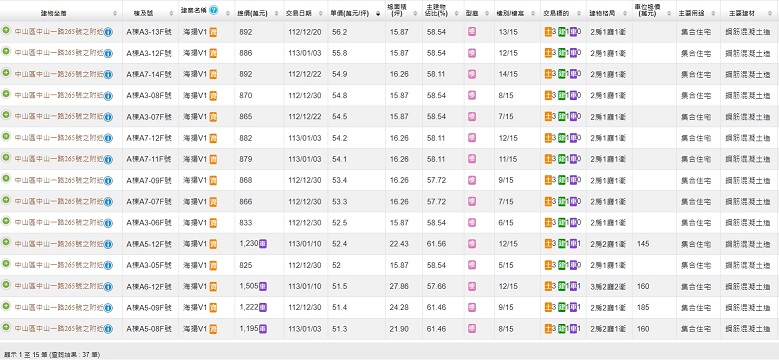Expand details of the A5-12F row

[6, 242]
